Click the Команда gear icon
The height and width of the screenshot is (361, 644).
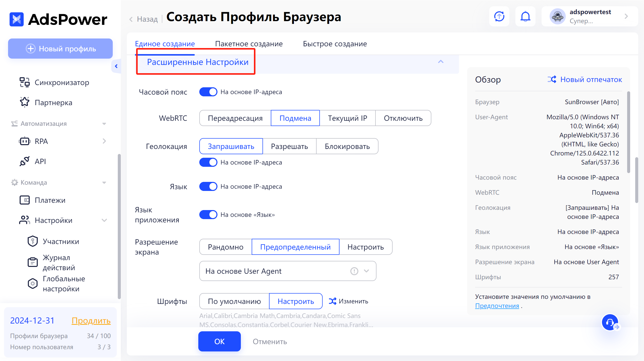(14, 182)
